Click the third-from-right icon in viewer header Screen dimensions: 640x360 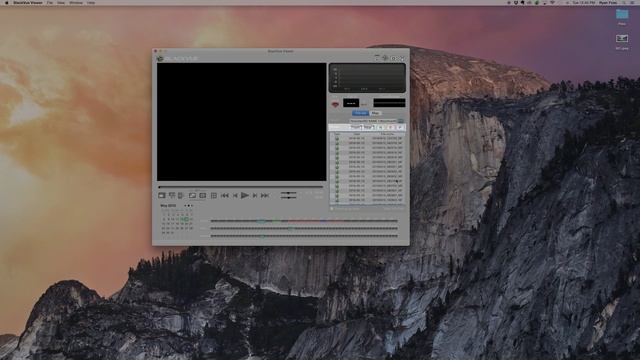pyautogui.click(x=385, y=58)
